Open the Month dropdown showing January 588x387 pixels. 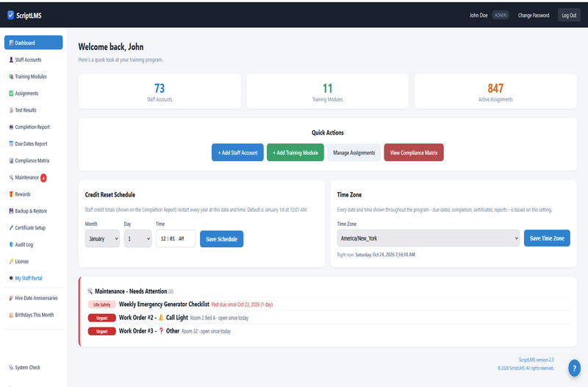click(102, 238)
